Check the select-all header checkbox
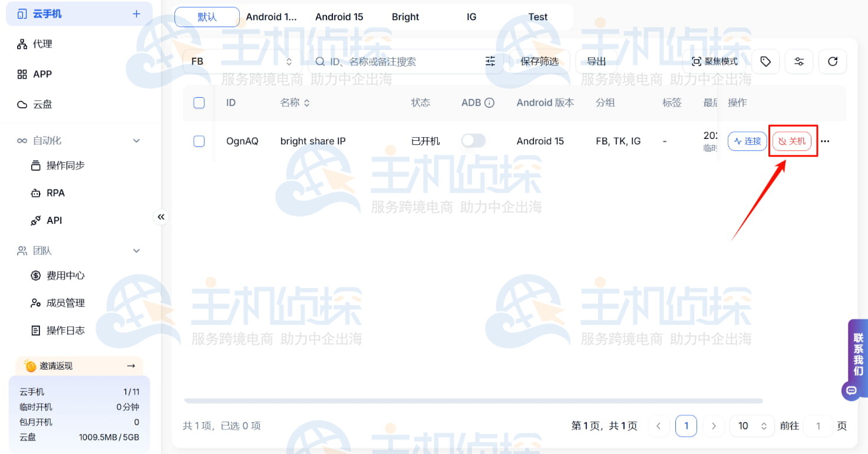Image resolution: width=868 pixels, height=454 pixels. [x=199, y=102]
